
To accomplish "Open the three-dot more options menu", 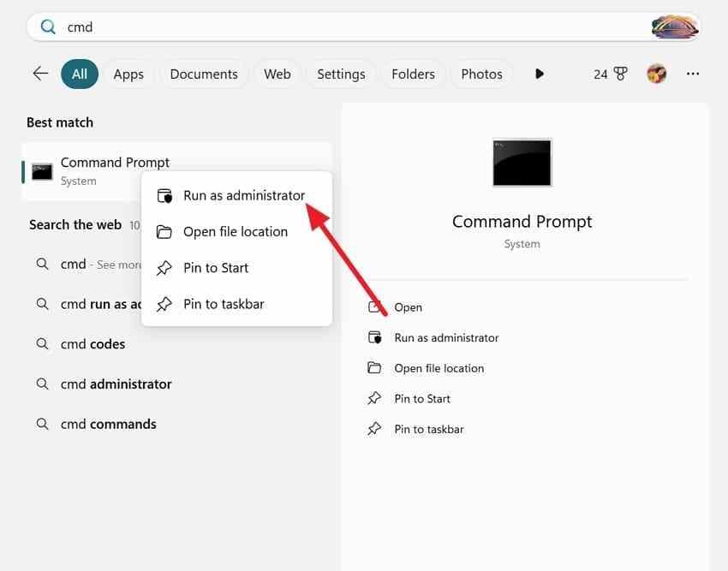I will [693, 74].
